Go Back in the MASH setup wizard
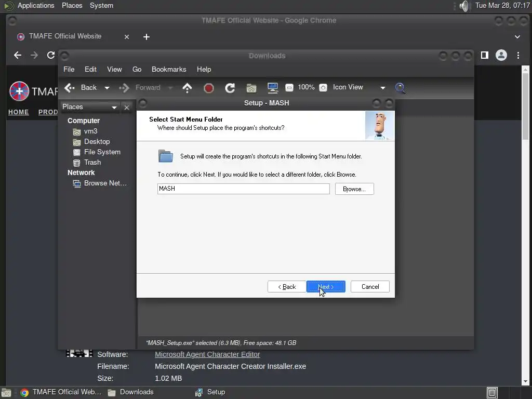 [x=287, y=287]
